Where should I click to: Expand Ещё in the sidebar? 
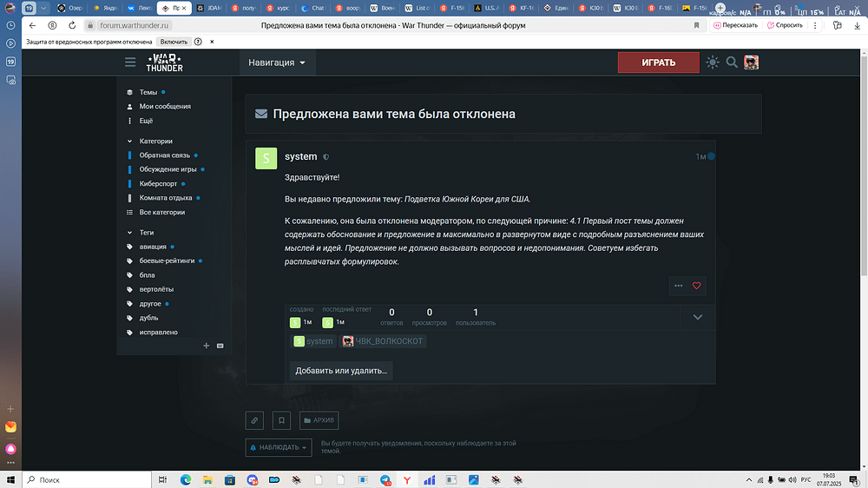[146, 121]
